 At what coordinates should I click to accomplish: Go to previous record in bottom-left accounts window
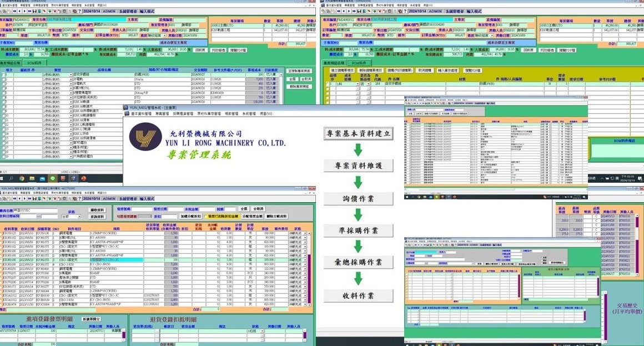pyautogui.click(x=20, y=198)
